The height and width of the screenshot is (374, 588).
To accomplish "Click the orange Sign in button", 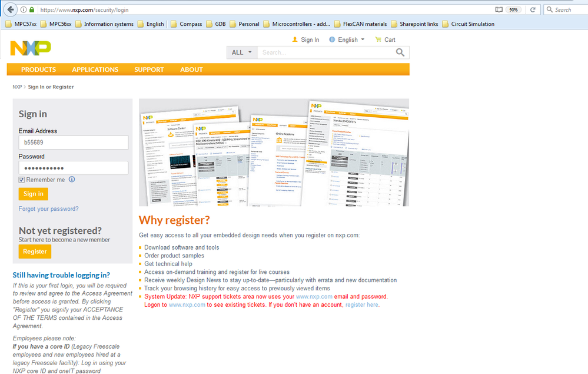I will [34, 194].
